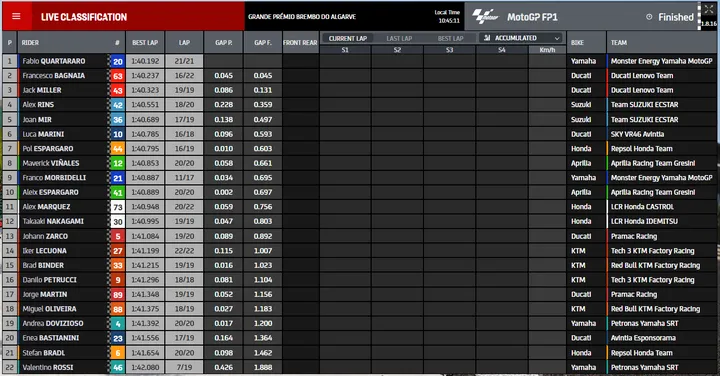720x376 pixels.
Task: Click the Gap F. column header
Action: click(263, 43)
